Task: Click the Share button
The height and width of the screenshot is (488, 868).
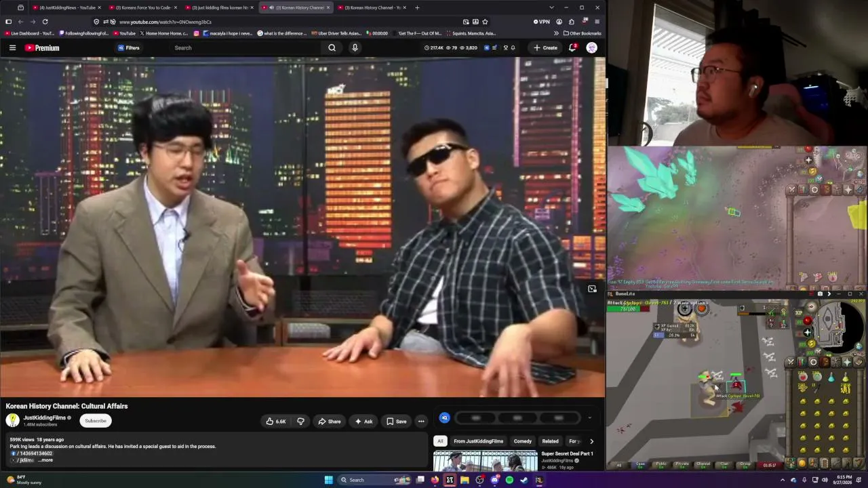Action: (330, 421)
